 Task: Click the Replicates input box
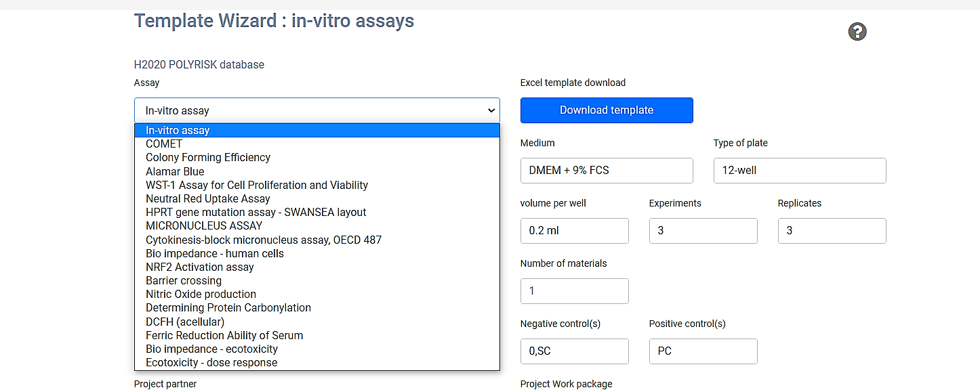tap(832, 231)
